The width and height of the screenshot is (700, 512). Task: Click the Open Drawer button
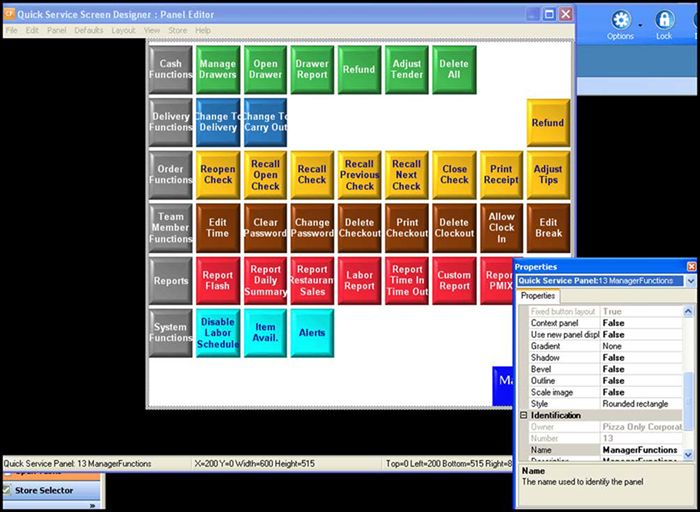pyautogui.click(x=265, y=70)
